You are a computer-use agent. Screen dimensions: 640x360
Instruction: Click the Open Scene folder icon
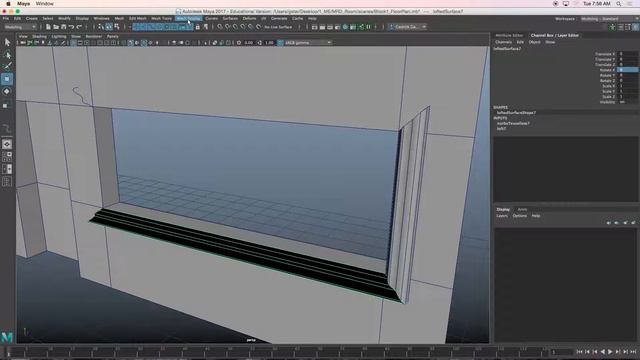point(56,27)
